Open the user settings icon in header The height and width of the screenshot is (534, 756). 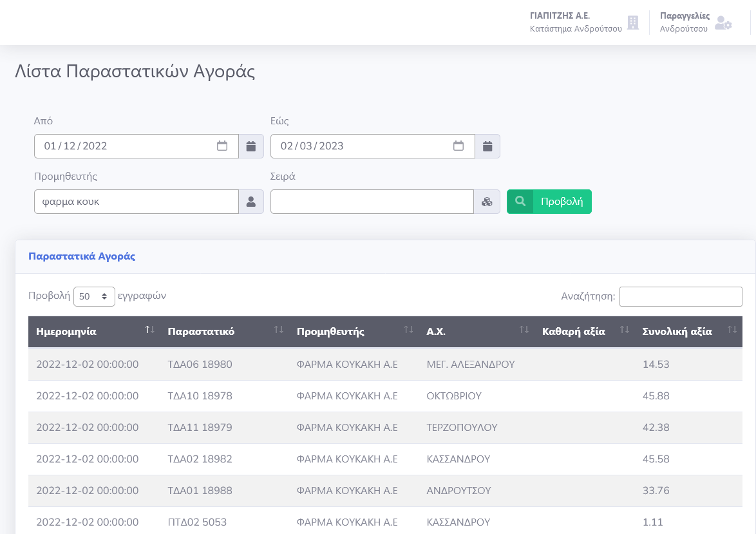coord(723,22)
